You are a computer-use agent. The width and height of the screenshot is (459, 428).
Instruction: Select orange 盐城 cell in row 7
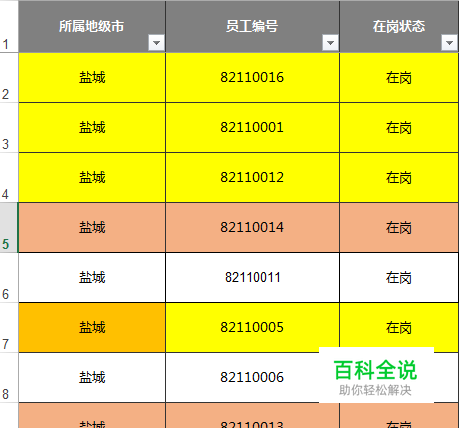click(92, 328)
